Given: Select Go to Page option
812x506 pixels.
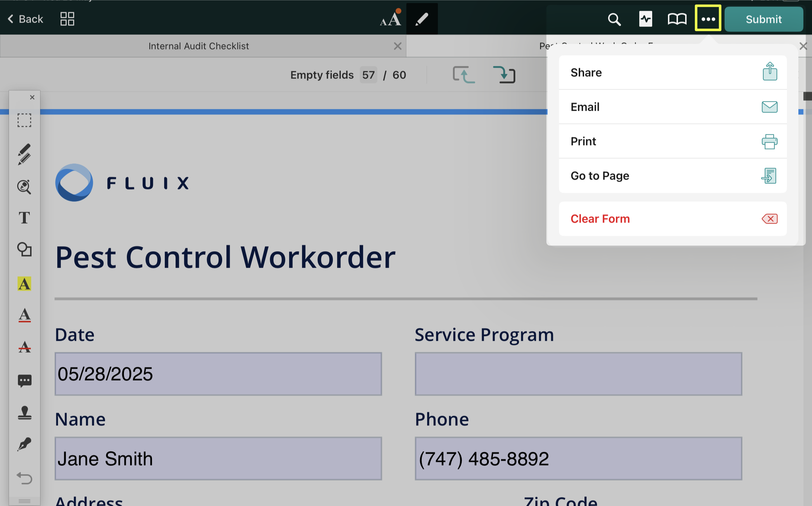Looking at the screenshot, I should click(673, 176).
